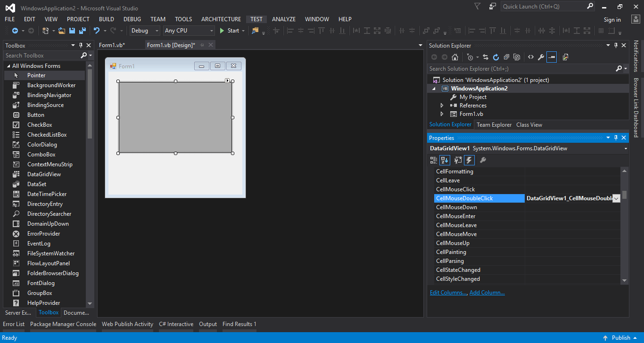Expand the References node

click(442, 106)
